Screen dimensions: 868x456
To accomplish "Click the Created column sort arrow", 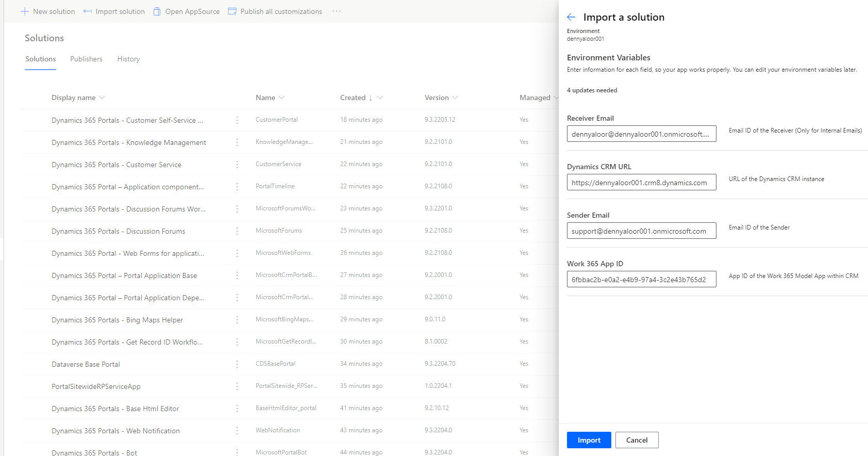I will 371,97.
